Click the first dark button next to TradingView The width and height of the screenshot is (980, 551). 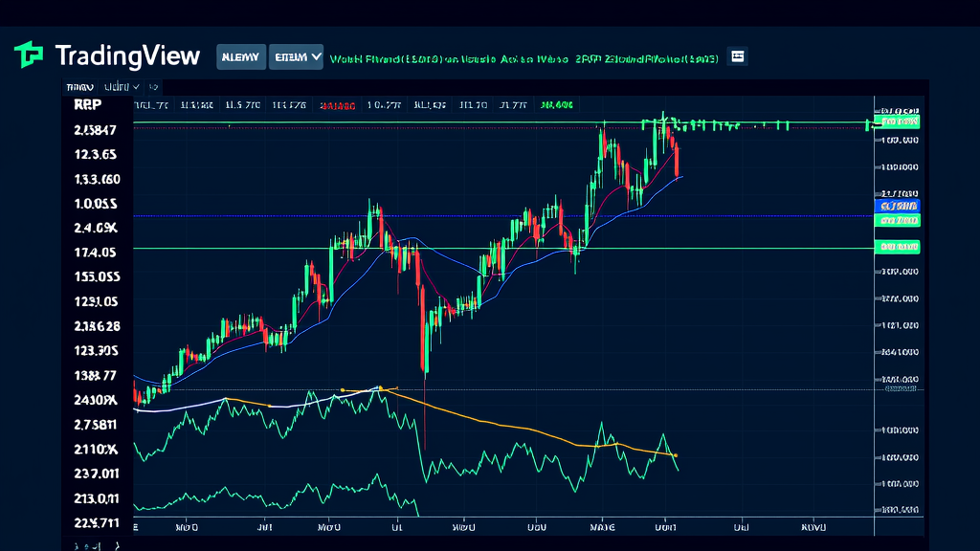click(x=240, y=56)
